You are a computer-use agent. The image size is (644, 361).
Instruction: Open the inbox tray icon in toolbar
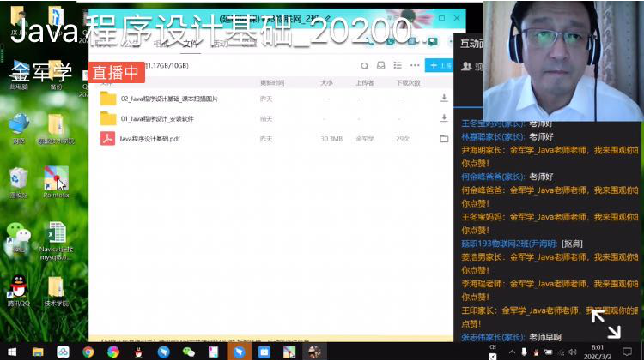coord(381,65)
